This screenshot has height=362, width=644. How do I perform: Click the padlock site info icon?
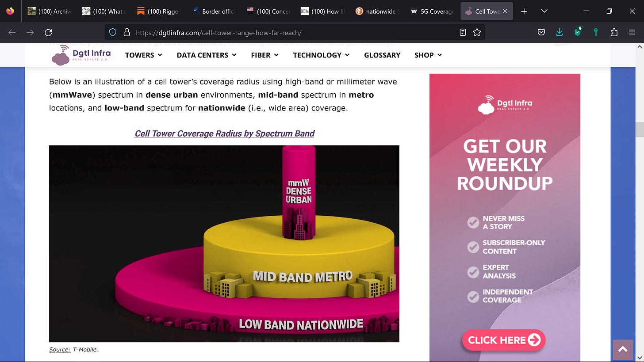point(126,32)
